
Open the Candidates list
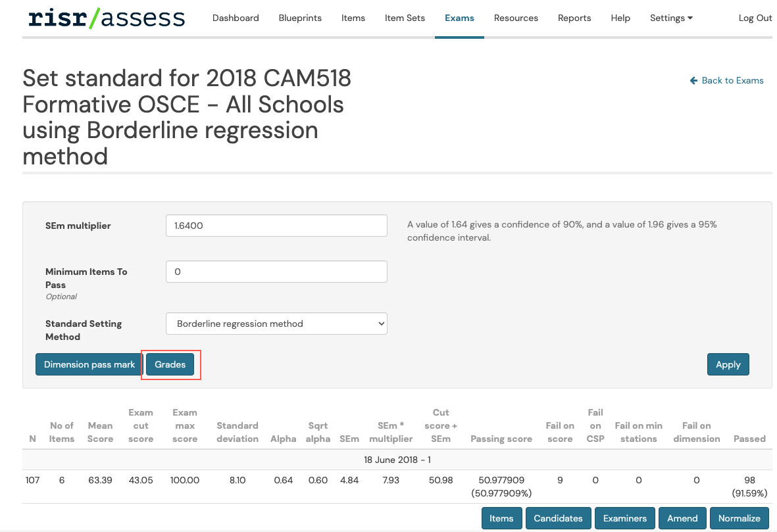tap(557, 518)
